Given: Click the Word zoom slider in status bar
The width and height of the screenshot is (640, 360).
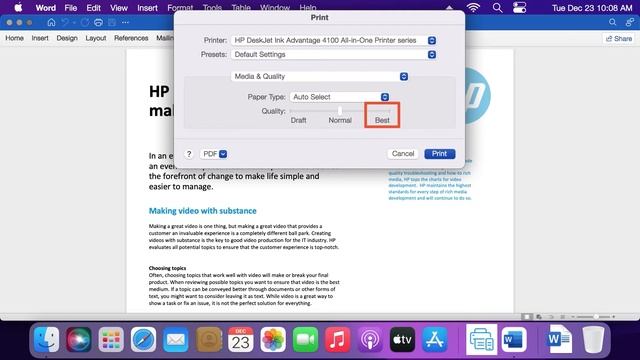Looking at the screenshot, I should click(593, 317).
